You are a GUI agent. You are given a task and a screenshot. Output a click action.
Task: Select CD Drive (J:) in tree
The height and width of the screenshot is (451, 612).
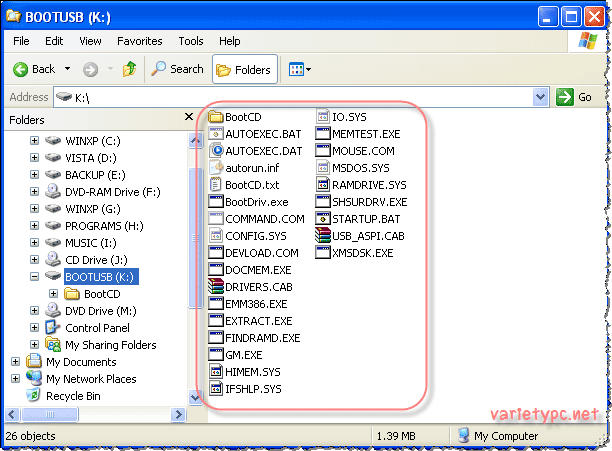tap(96, 260)
